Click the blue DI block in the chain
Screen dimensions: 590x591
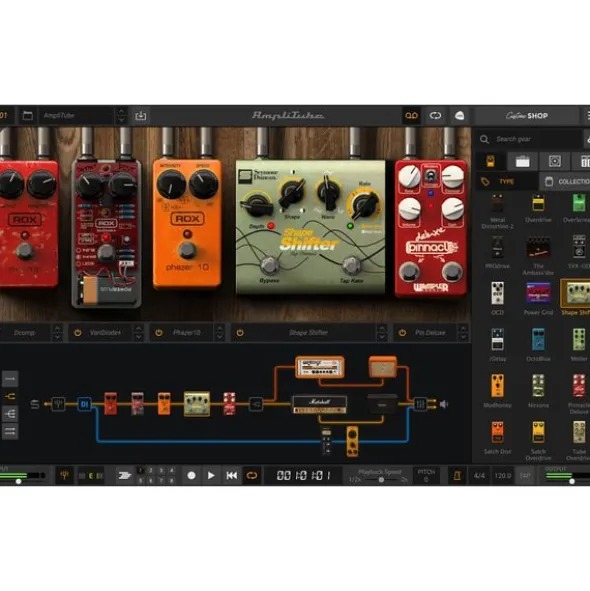coord(84,404)
